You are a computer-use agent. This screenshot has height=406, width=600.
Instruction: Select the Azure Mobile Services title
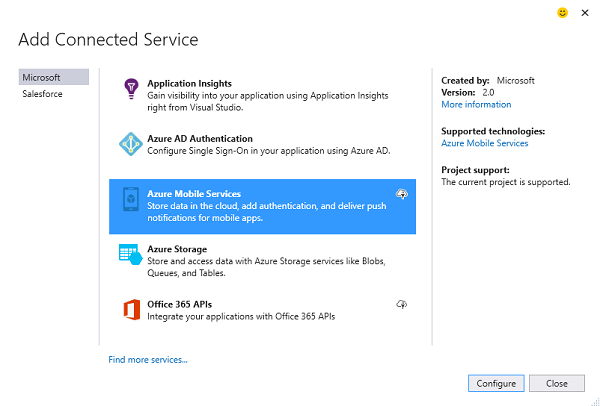[194, 194]
